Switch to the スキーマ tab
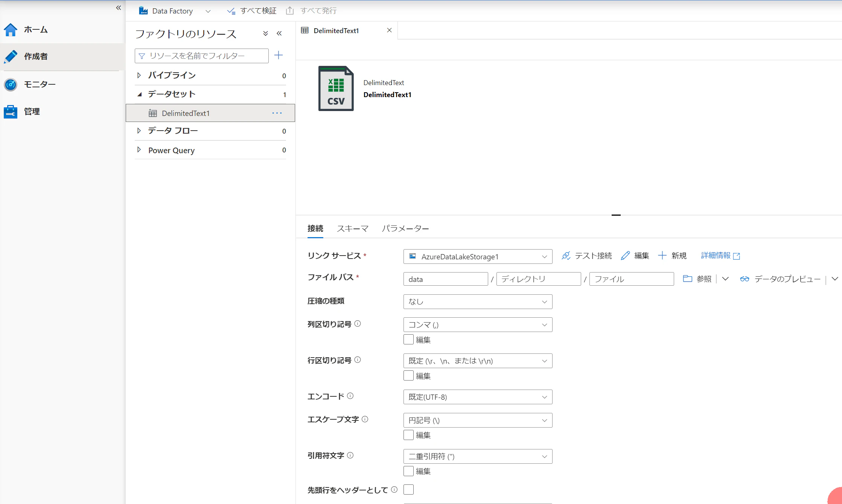 (352, 228)
